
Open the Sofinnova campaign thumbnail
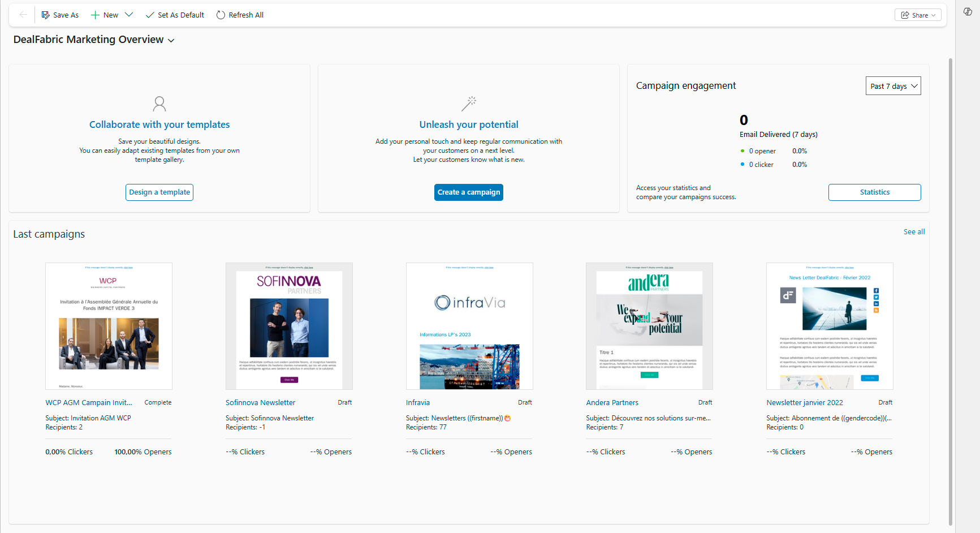coord(289,326)
